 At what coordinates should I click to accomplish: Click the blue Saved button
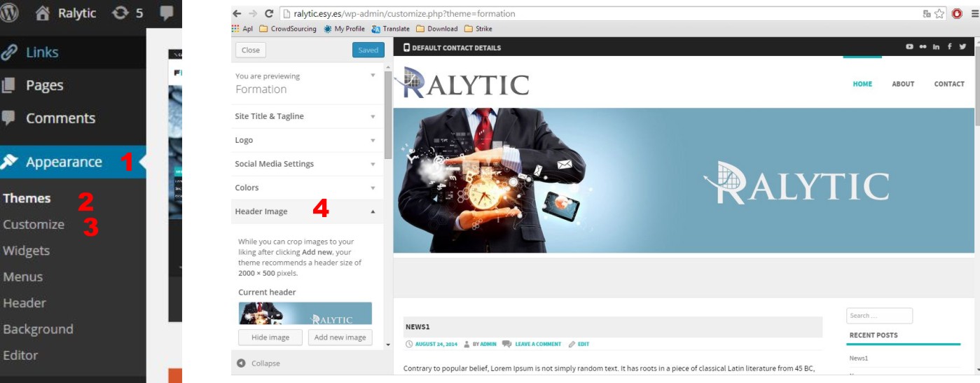pyautogui.click(x=368, y=50)
